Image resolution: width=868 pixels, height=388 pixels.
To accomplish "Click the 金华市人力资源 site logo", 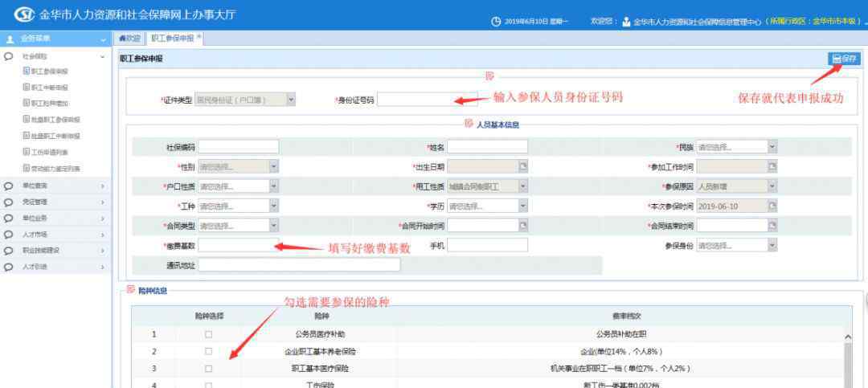I will click(x=24, y=14).
